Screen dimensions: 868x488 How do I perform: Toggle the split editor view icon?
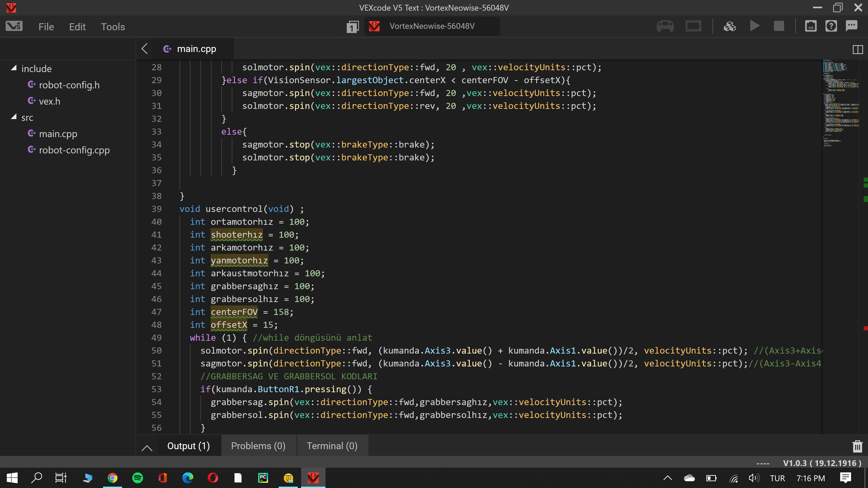[x=858, y=49]
